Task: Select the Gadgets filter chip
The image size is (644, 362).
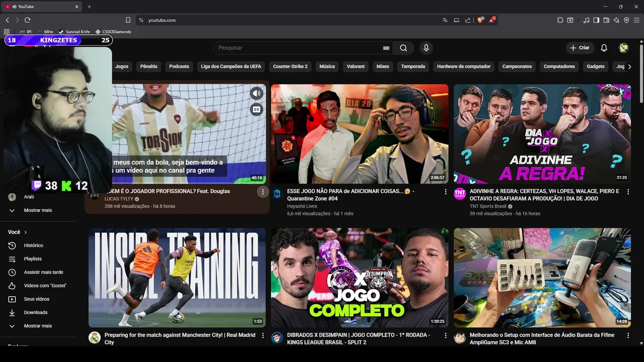Action: tap(596, 66)
